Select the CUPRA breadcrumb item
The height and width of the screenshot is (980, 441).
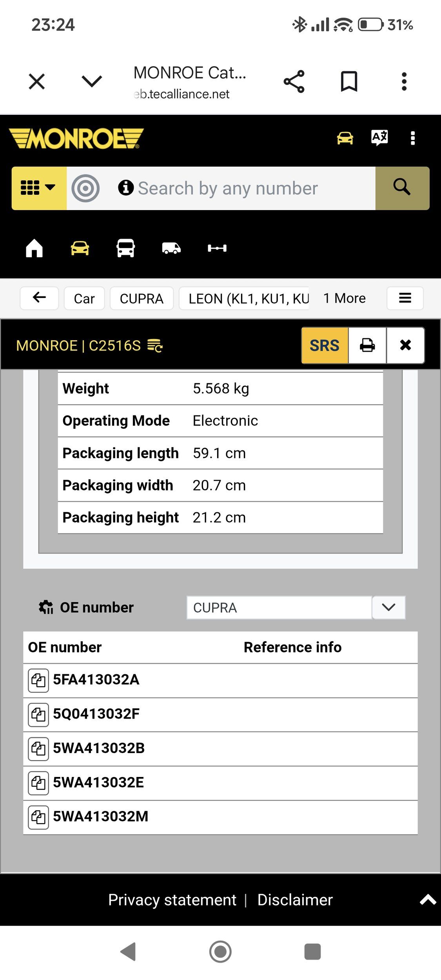pyautogui.click(x=142, y=298)
